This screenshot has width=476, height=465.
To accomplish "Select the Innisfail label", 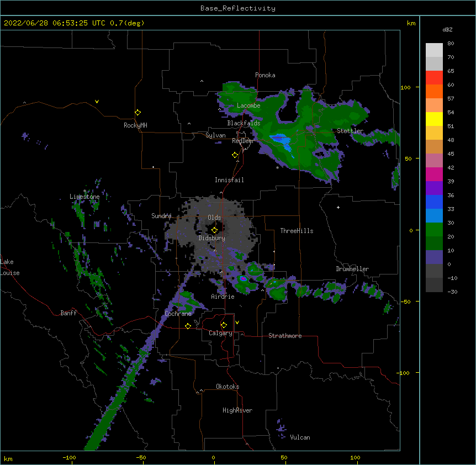I will point(229,180).
